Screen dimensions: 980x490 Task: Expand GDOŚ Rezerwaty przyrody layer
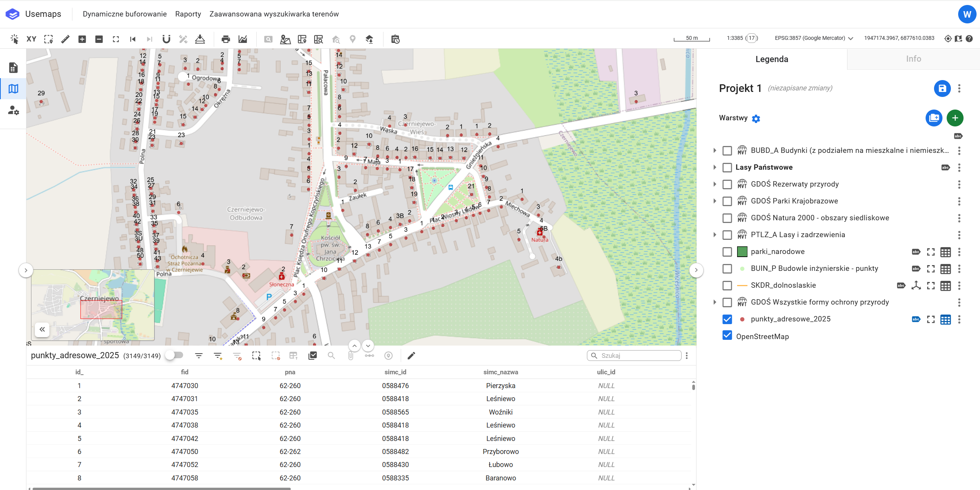[x=715, y=184]
